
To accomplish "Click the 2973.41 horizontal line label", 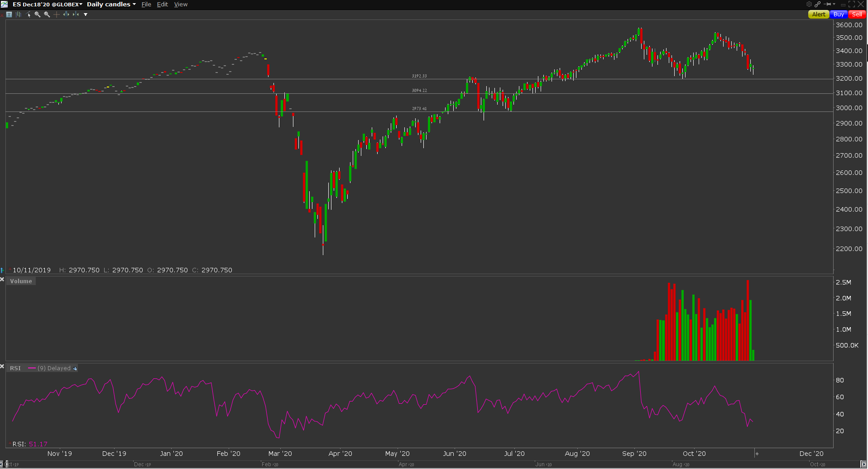I will [419, 109].
